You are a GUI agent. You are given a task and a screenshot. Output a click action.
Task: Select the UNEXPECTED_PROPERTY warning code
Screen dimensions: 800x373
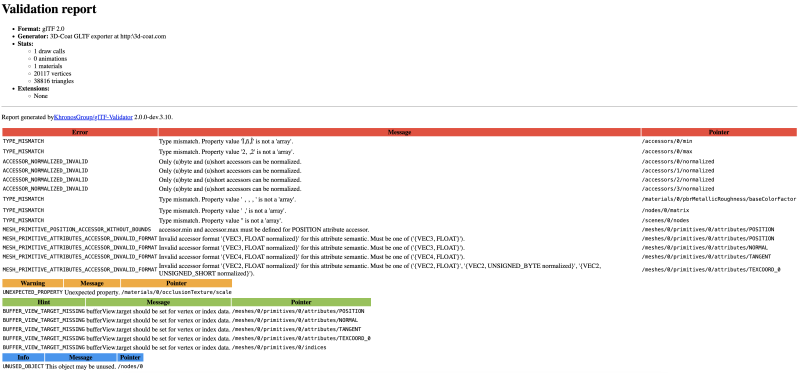tap(33, 292)
